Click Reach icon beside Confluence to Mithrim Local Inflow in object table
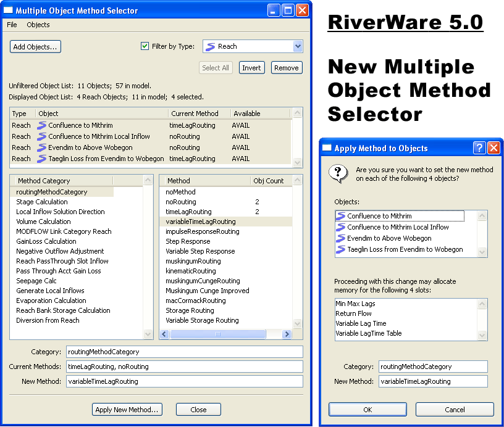Screen dimensions: 504x427 pos(42,136)
